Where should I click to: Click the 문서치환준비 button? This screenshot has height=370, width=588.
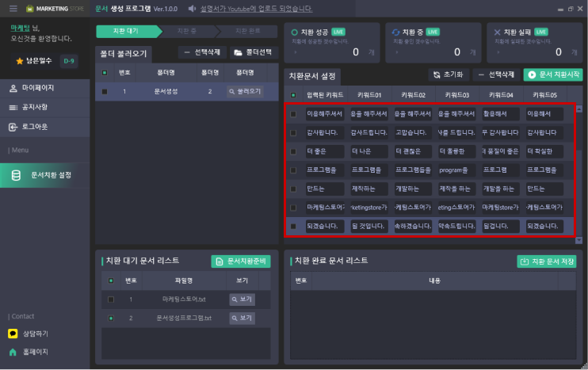(241, 261)
